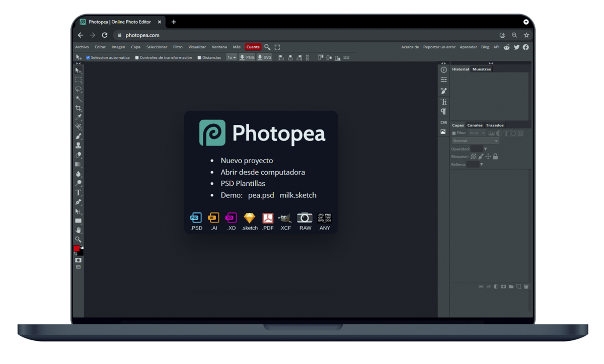Open the Archivo menu
This screenshot has height=364, width=604.
(x=82, y=47)
